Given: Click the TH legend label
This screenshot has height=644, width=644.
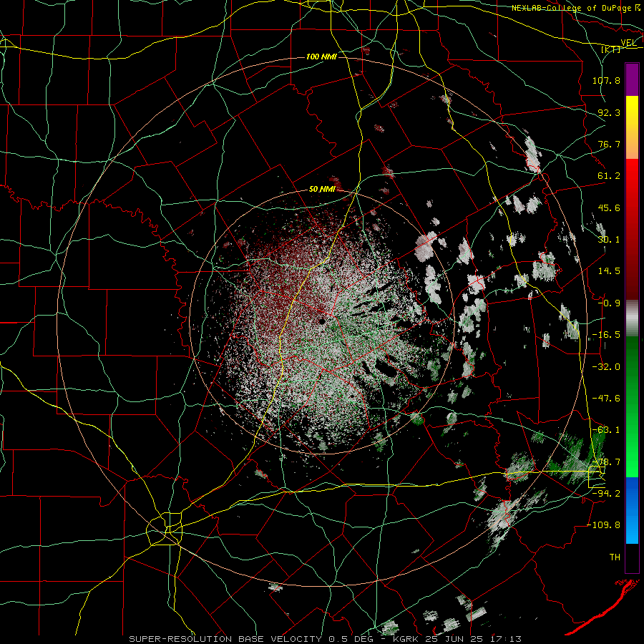Looking at the screenshot, I should [615, 557].
